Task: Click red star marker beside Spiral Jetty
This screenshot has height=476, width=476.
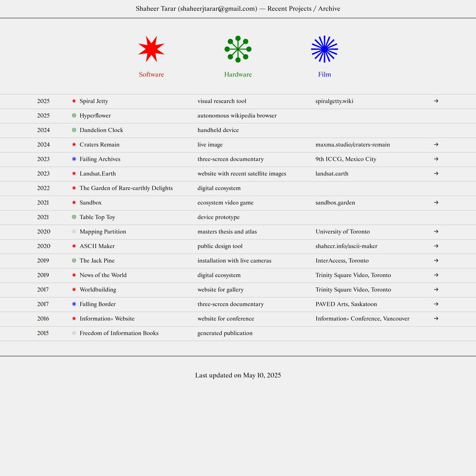Action: click(74, 101)
